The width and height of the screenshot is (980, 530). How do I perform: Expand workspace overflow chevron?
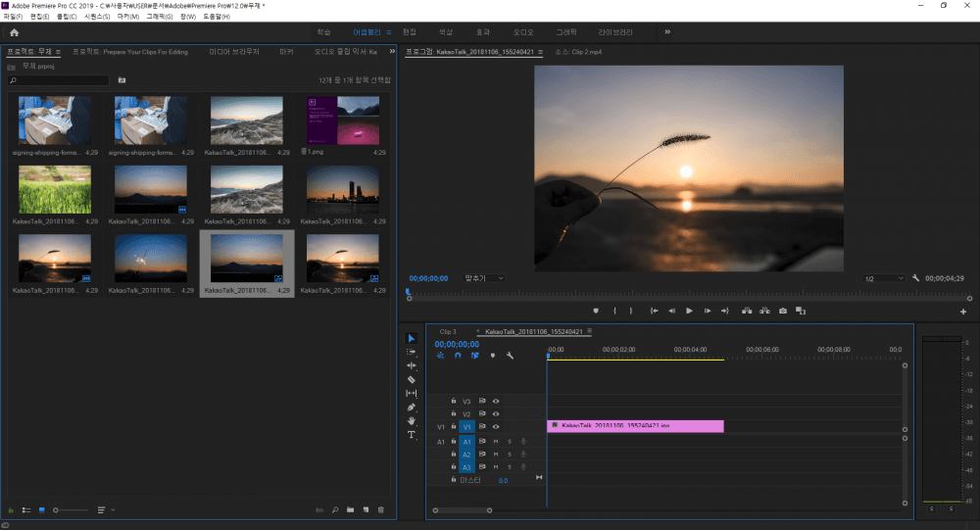pyautogui.click(x=666, y=32)
